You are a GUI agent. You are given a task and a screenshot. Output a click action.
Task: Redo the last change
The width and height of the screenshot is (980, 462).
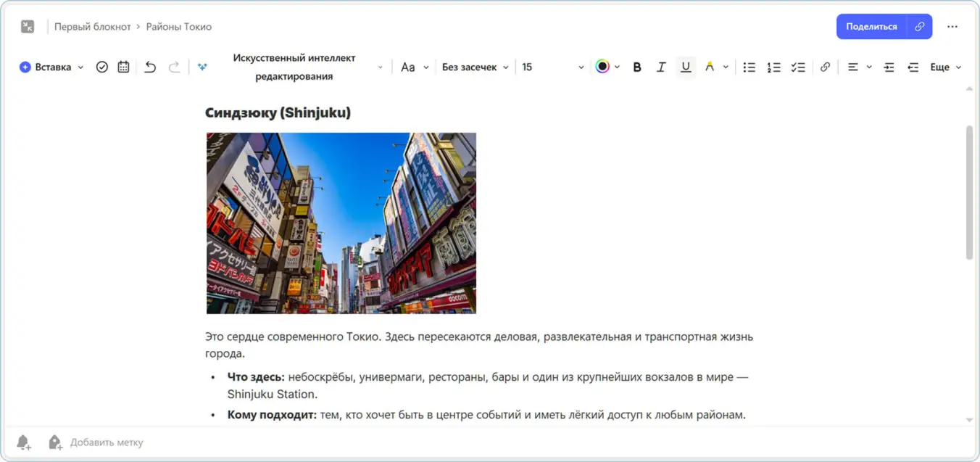[174, 67]
